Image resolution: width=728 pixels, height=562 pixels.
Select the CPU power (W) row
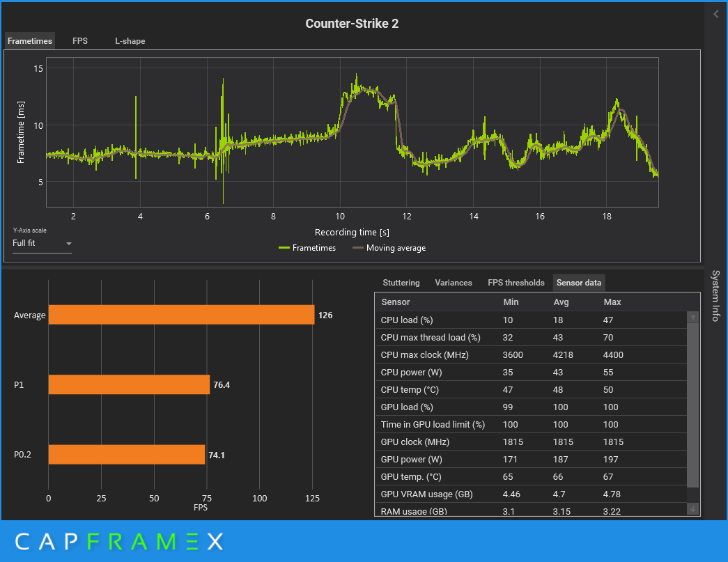tap(531, 372)
